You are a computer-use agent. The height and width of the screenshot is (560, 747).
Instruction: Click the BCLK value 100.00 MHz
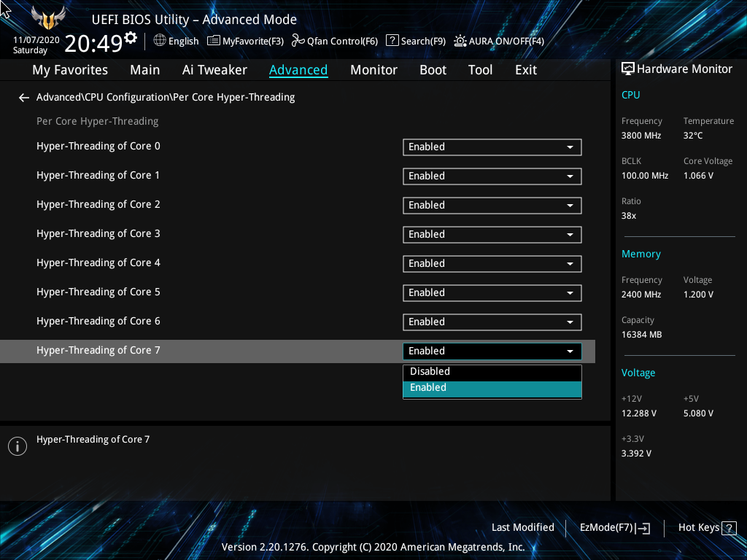pyautogui.click(x=645, y=176)
